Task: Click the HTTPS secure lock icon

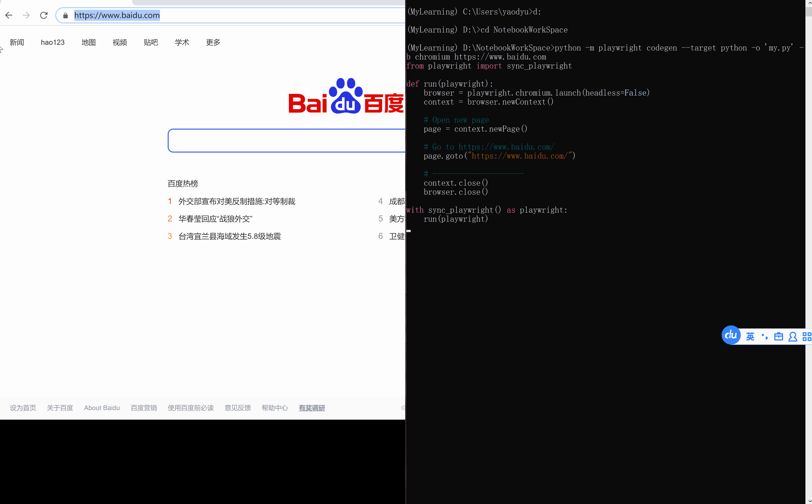Action: pos(66,15)
